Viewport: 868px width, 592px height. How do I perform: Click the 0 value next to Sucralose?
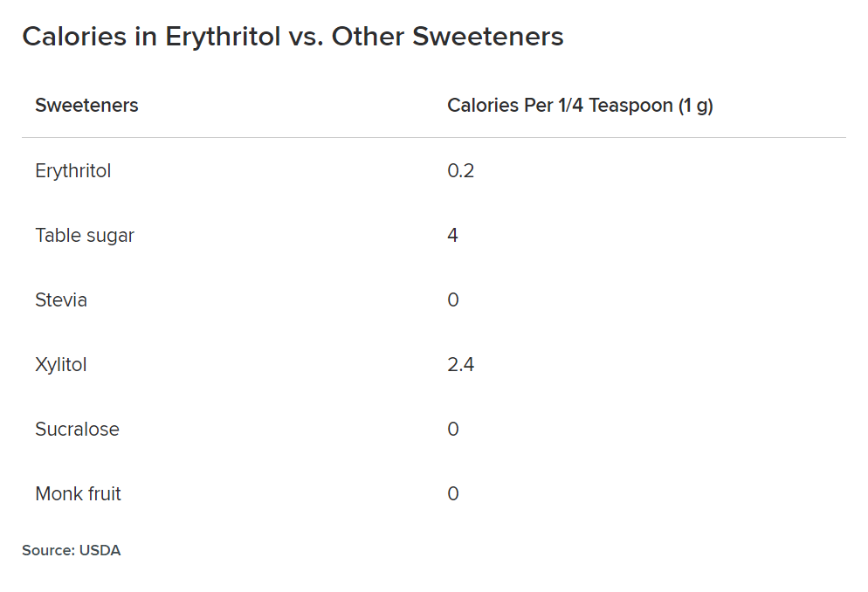(x=453, y=430)
